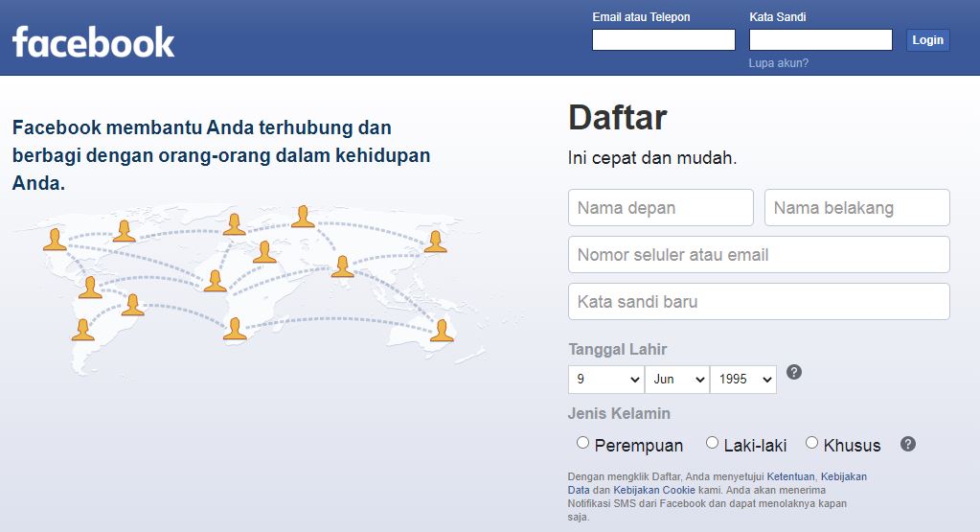Viewport: 980px width, 532px height.
Task: Click the Daftar heading
Action: coord(618,117)
